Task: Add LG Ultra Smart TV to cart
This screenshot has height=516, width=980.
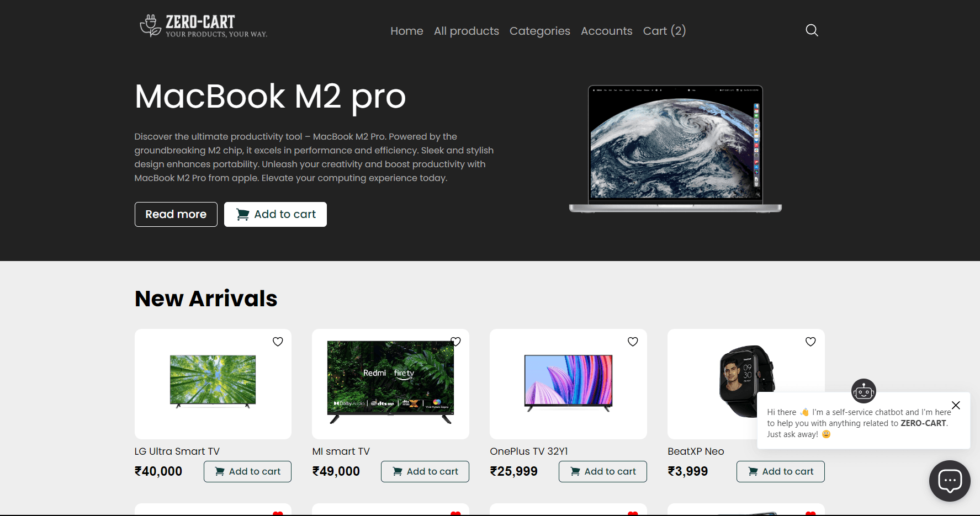Action: click(x=247, y=471)
